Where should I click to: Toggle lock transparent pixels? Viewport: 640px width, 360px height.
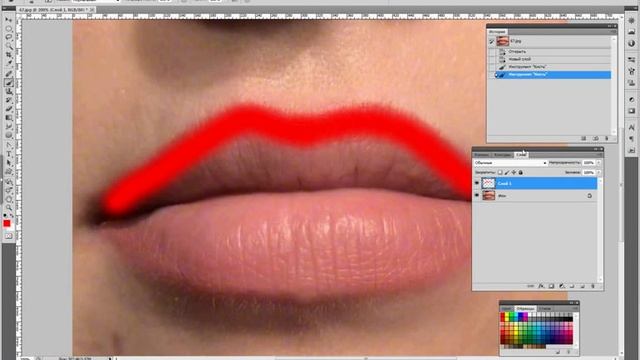coord(500,173)
